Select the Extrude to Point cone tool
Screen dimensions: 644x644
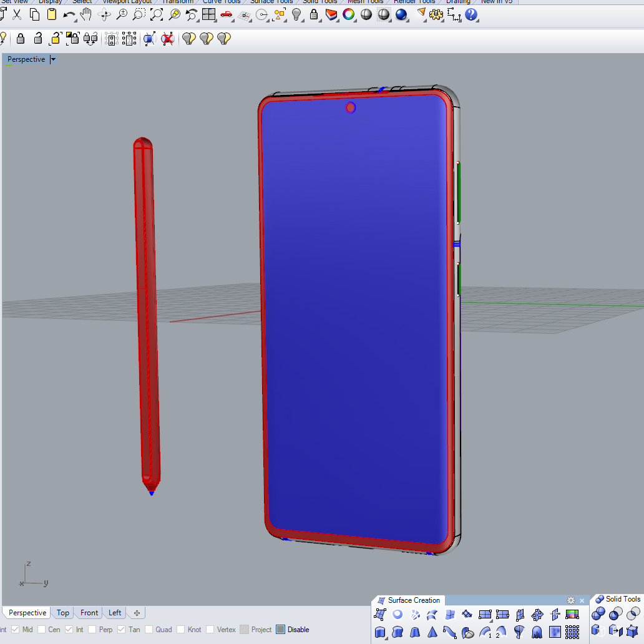(x=432, y=632)
